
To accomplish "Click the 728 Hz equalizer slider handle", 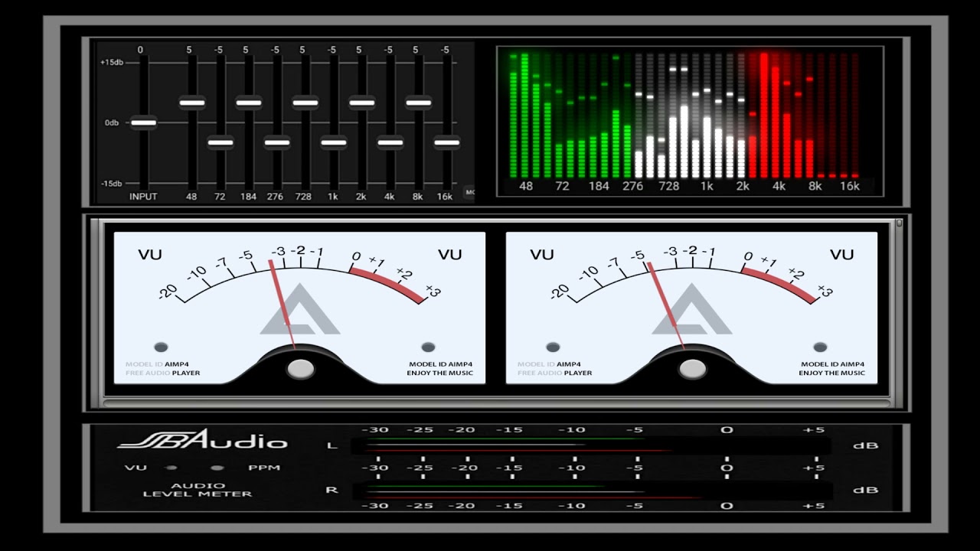I will 305,102.
